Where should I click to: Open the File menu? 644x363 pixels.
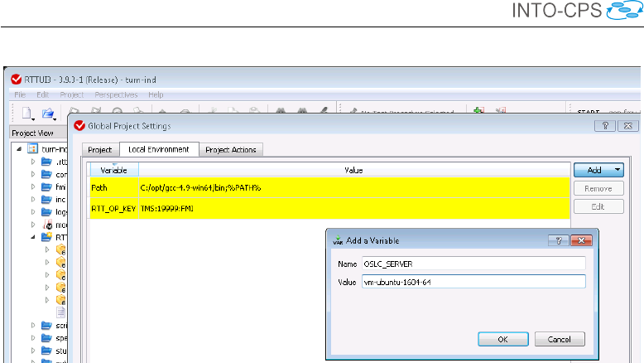(x=20, y=94)
